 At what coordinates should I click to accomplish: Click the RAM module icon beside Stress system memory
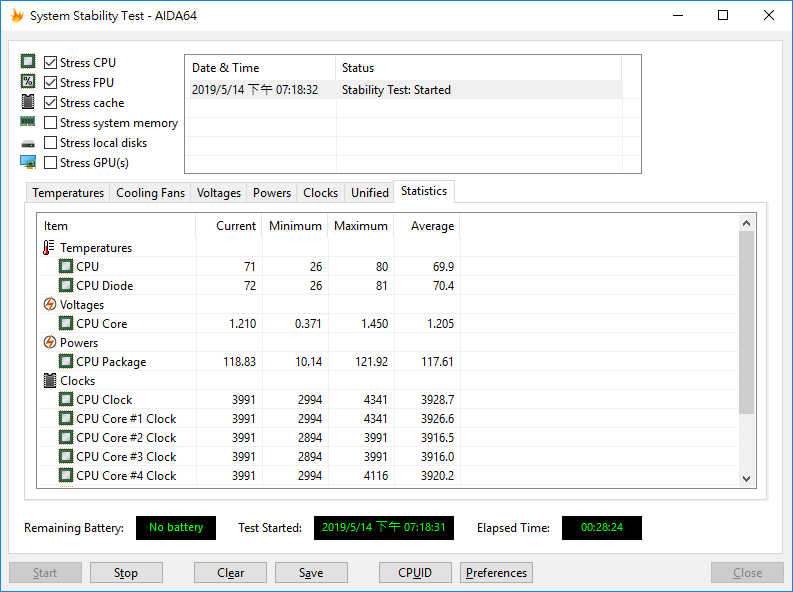tap(28, 121)
